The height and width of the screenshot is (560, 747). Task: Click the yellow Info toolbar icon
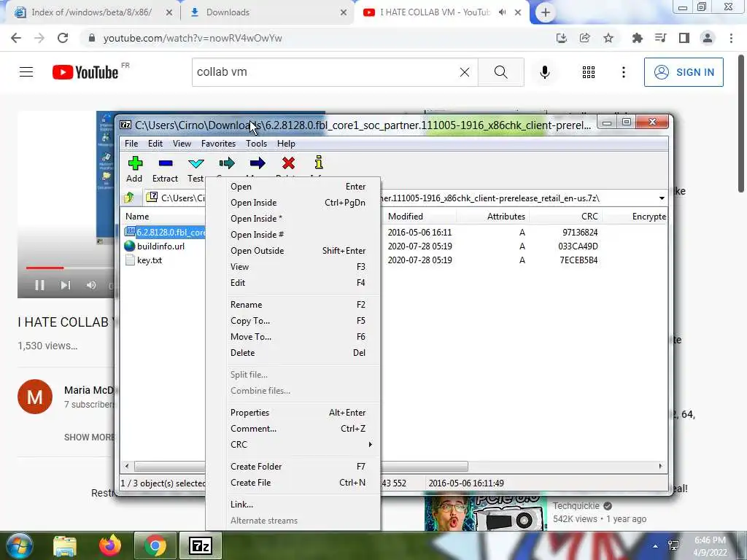319,163
